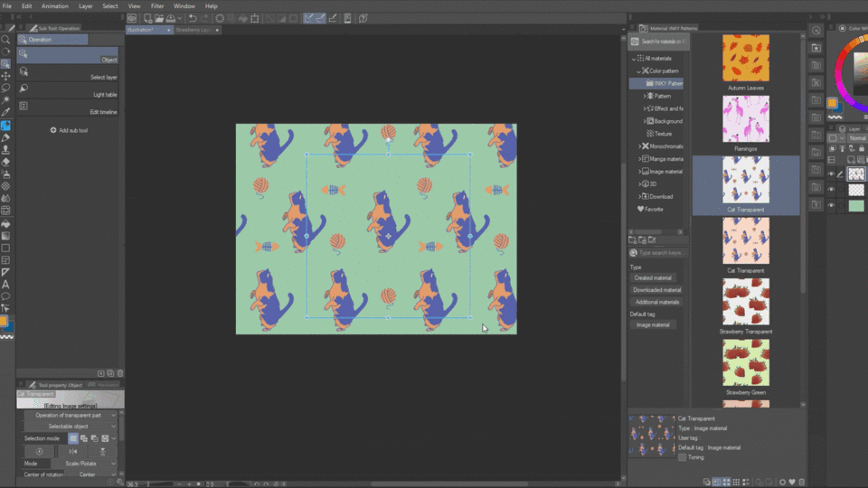Click the Undo arrow in toolbar

pyautogui.click(x=192, y=18)
